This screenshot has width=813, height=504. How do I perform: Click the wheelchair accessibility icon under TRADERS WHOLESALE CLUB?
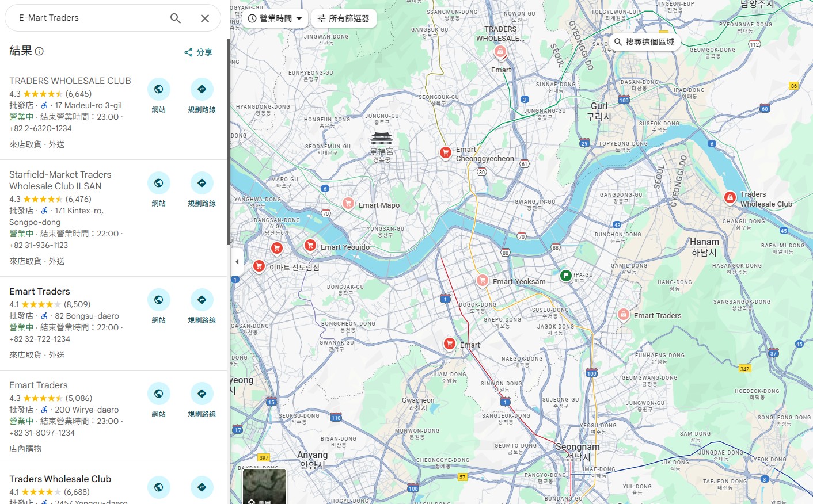point(44,105)
